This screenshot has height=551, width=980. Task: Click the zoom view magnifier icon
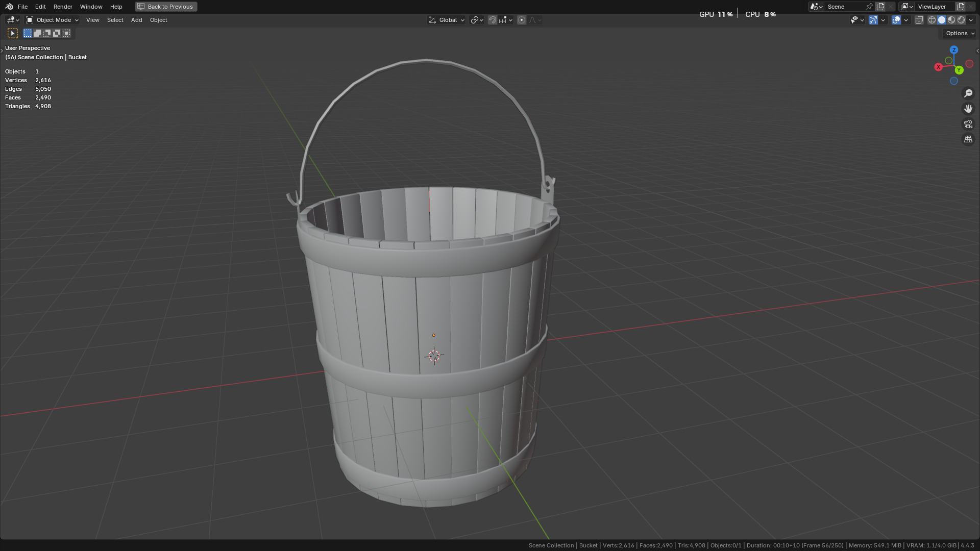point(968,93)
